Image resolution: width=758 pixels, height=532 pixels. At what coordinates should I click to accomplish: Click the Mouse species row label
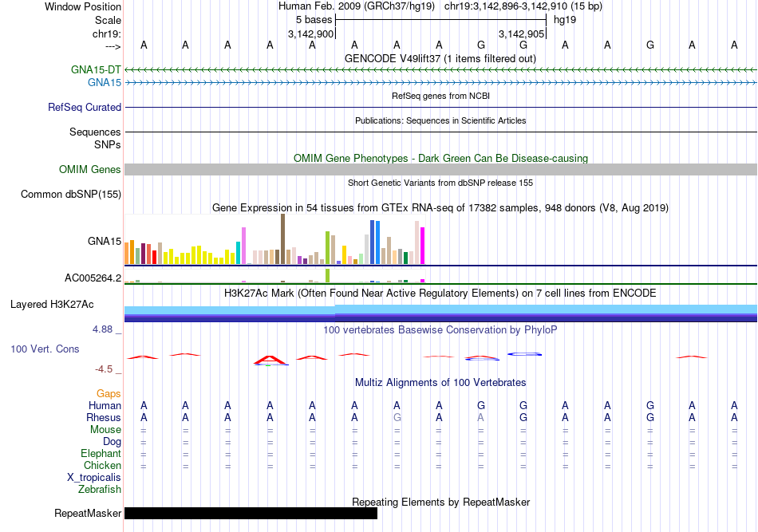pos(106,430)
